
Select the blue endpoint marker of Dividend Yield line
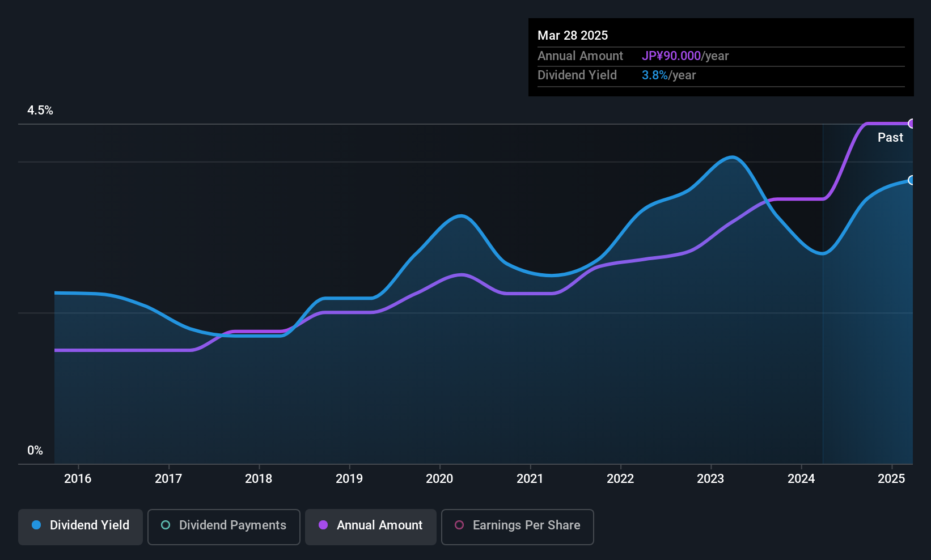[912, 180]
